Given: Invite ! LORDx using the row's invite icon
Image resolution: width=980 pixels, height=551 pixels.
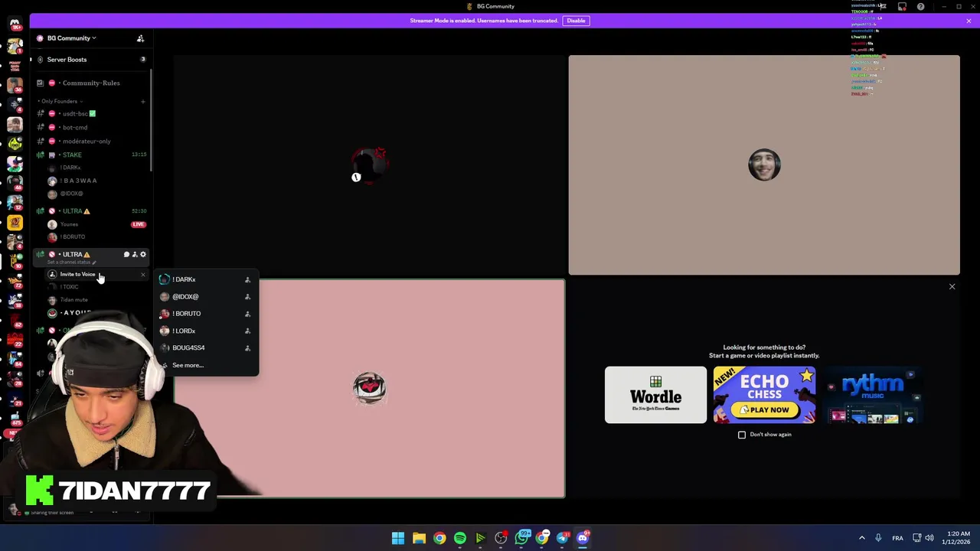Looking at the screenshot, I should point(247,331).
